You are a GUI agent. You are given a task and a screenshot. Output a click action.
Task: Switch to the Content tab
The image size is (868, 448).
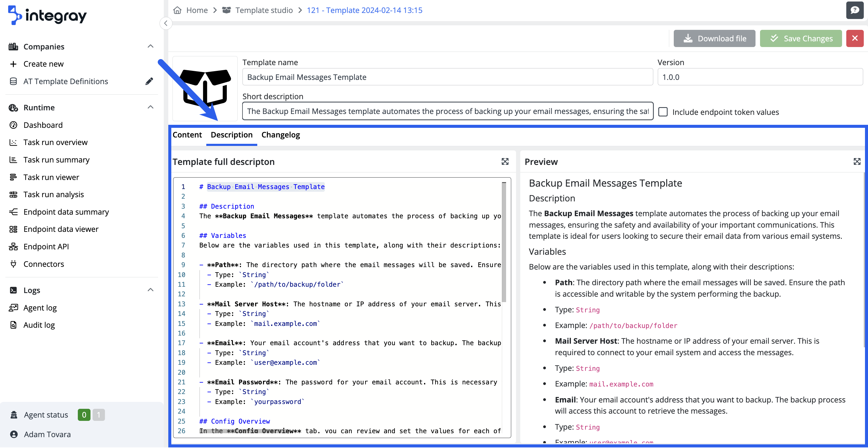click(x=187, y=135)
